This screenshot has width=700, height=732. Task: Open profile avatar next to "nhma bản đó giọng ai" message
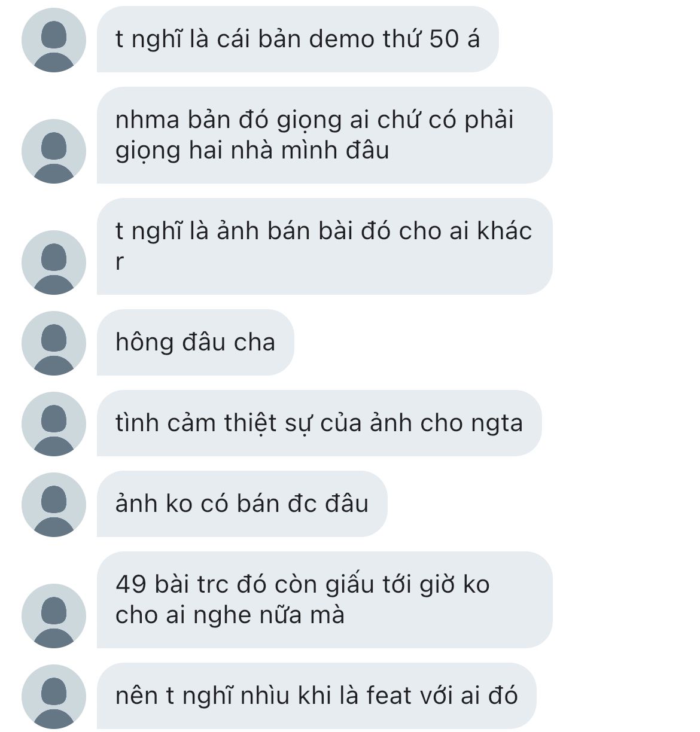[x=54, y=151]
